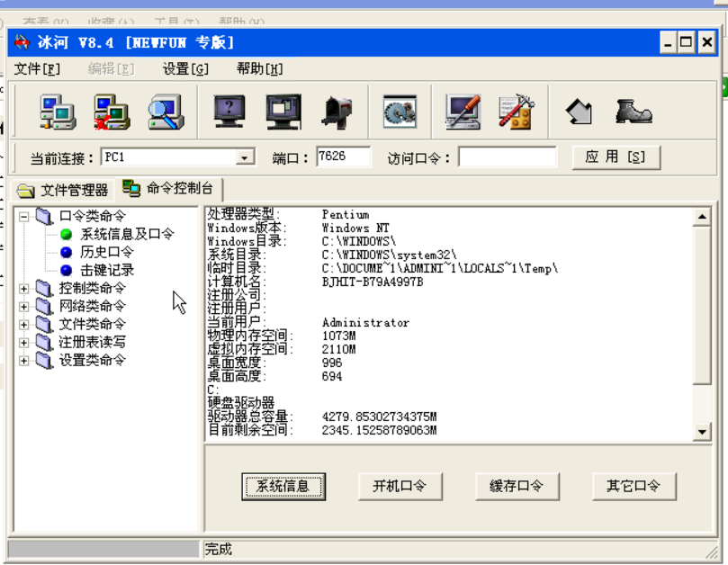
Task: Switch to the 文件管理器 tab
Action: tap(63, 190)
